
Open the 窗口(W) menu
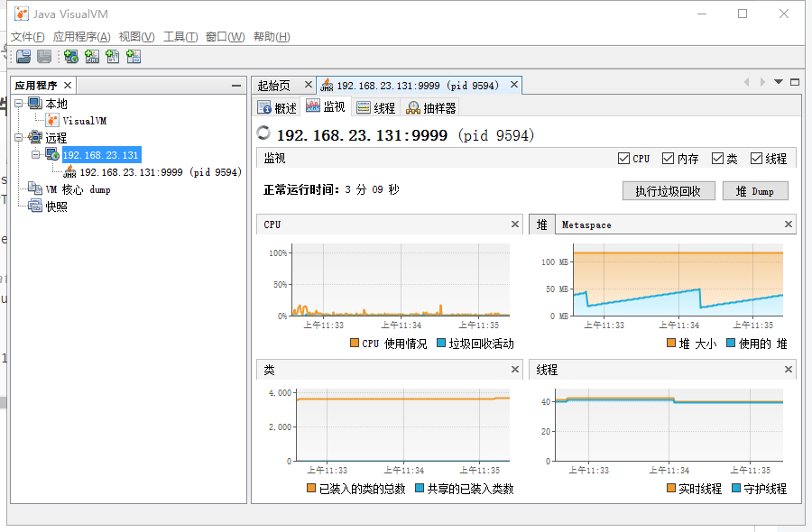pyautogui.click(x=225, y=37)
